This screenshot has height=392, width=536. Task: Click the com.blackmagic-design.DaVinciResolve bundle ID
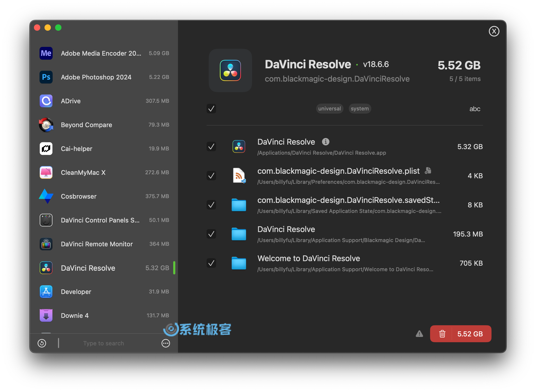tap(337, 79)
